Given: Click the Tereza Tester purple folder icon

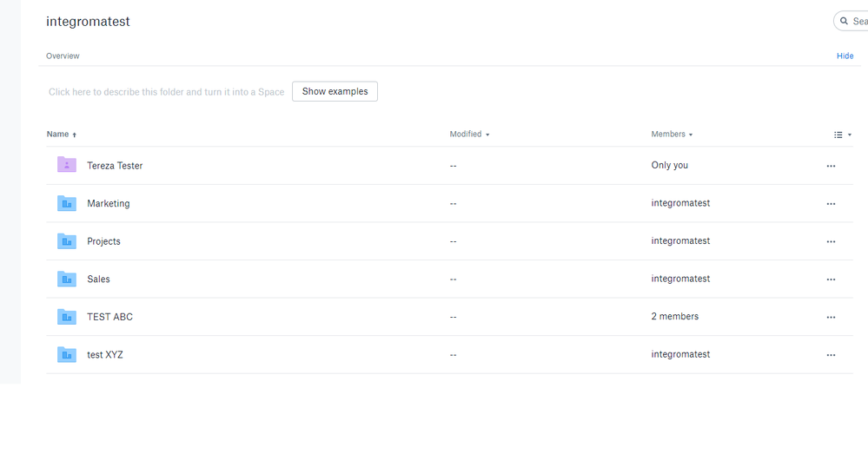Looking at the screenshot, I should (67, 165).
